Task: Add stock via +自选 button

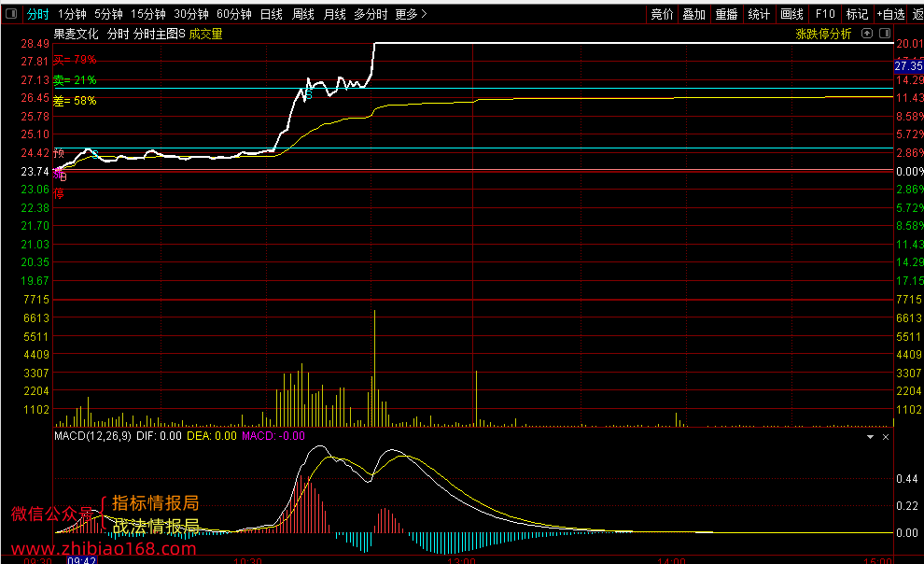Action: click(x=890, y=14)
